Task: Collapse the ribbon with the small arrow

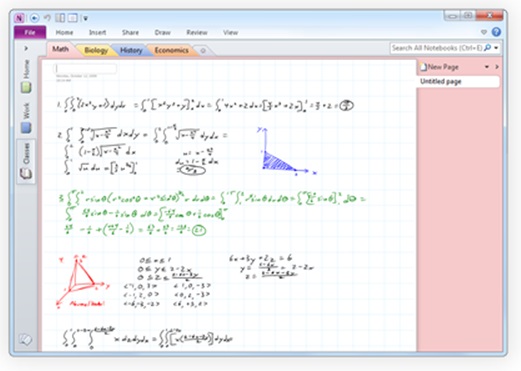Action: pos(484,32)
